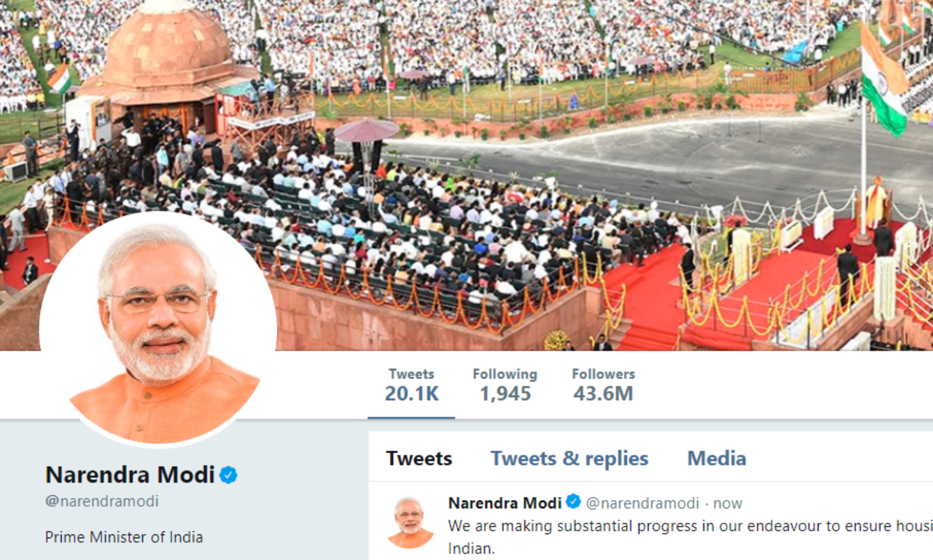This screenshot has height=560, width=933.
Task: Click the Tweets label above 20.1K
Action: click(x=412, y=374)
